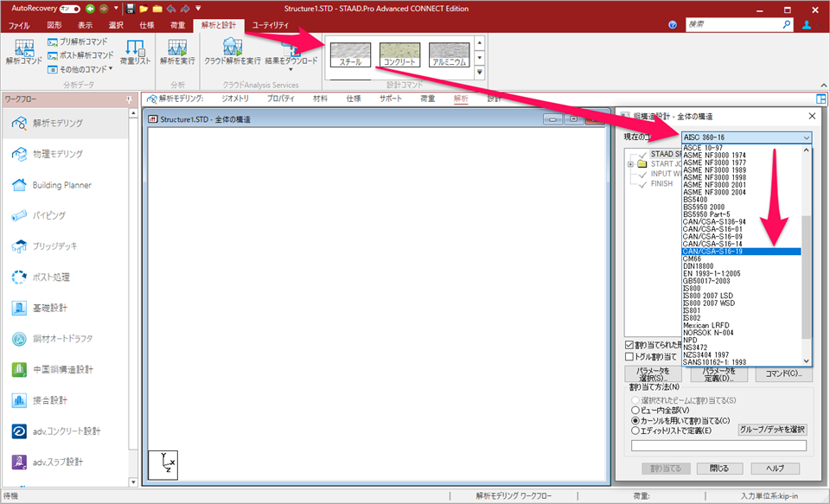Screen dimensions: 830x504
Task: Switch to the ユーティリティ ribbon tab
Action: (271, 25)
